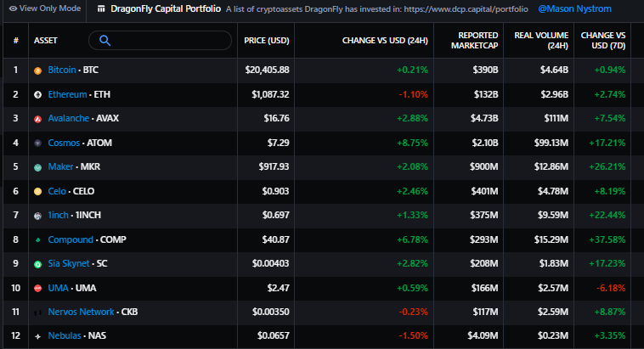Click the dcp.capital/portfolio description text

coord(376,9)
